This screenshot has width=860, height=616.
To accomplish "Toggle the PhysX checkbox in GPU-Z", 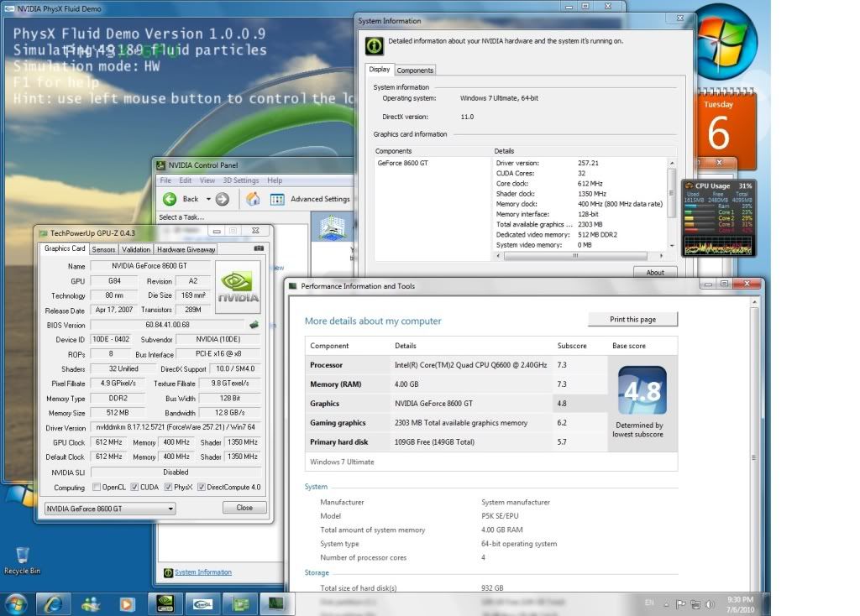I will [x=167, y=488].
